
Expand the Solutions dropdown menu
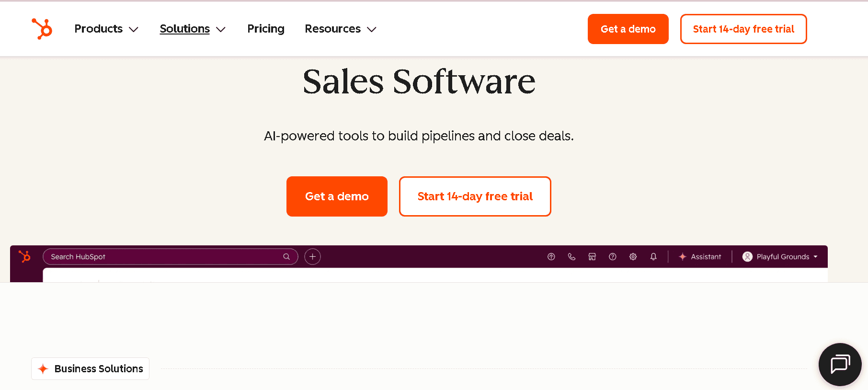click(x=193, y=29)
